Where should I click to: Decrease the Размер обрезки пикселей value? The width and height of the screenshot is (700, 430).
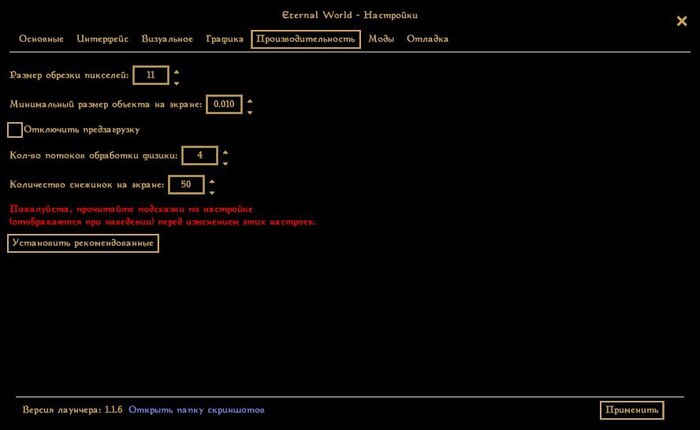click(177, 82)
